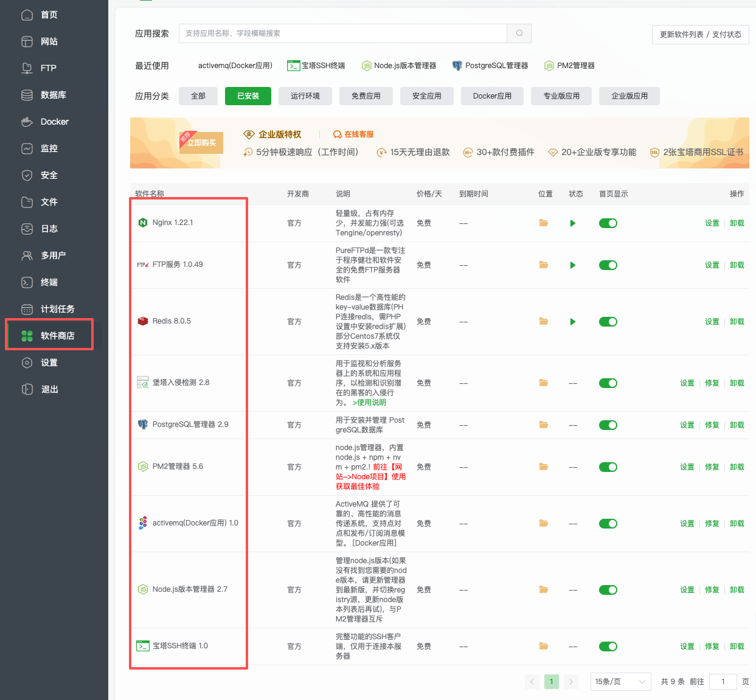Select the 专业版应用 category tab

pyautogui.click(x=561, y=96)
